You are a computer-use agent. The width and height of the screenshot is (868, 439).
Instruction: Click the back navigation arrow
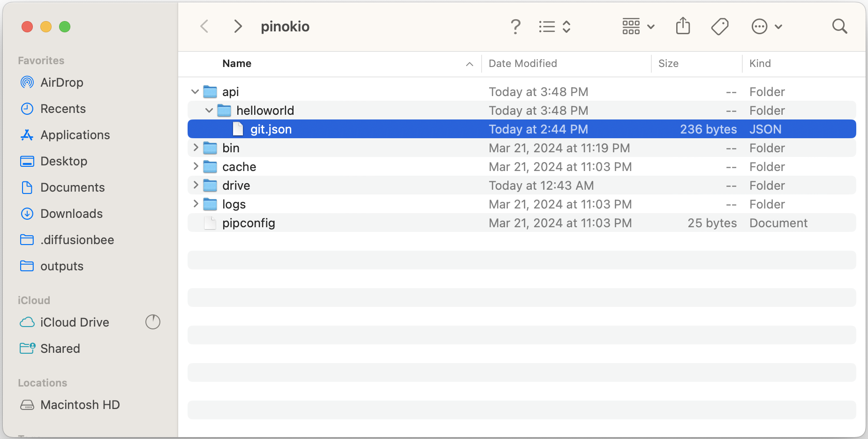click(x=204, y=26)
